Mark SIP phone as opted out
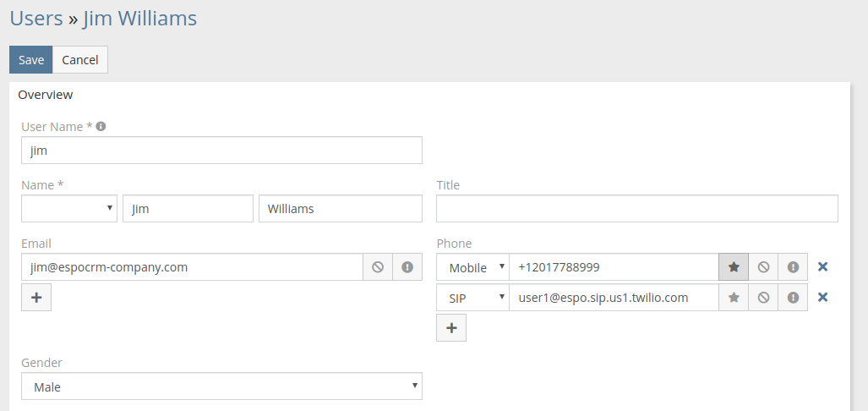Screen dimensions: 868x411 [x=763, y=298]
